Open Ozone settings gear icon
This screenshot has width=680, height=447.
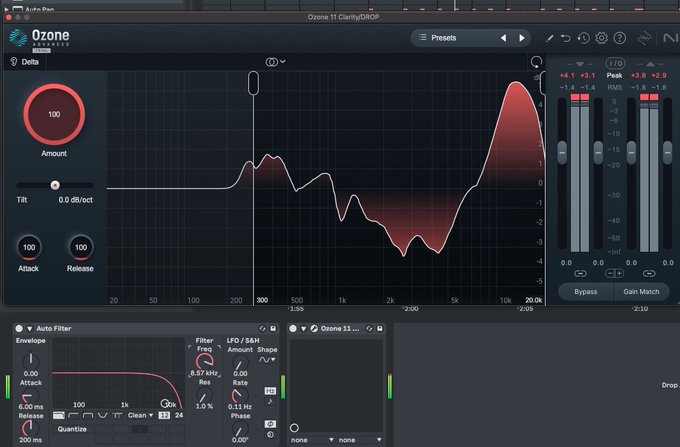point(602,38)
